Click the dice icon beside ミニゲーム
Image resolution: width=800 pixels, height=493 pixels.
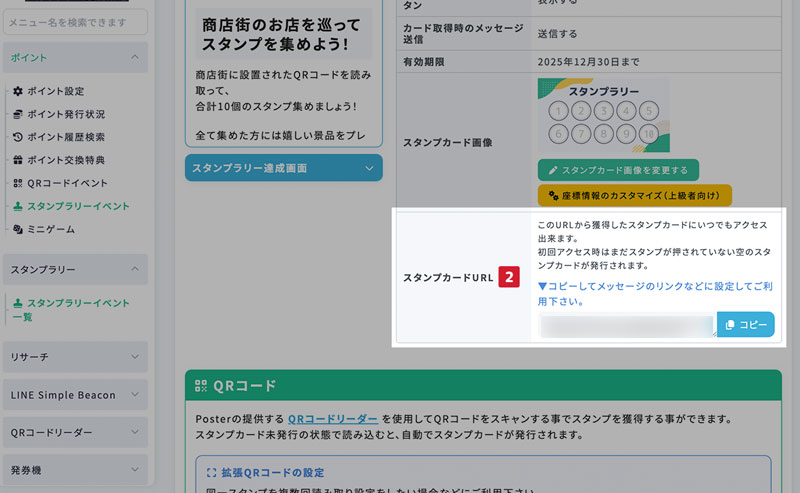tap(18, 229)
